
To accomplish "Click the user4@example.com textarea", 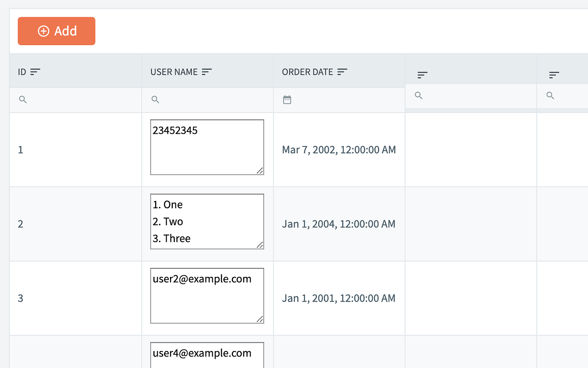I will point(207,355).
